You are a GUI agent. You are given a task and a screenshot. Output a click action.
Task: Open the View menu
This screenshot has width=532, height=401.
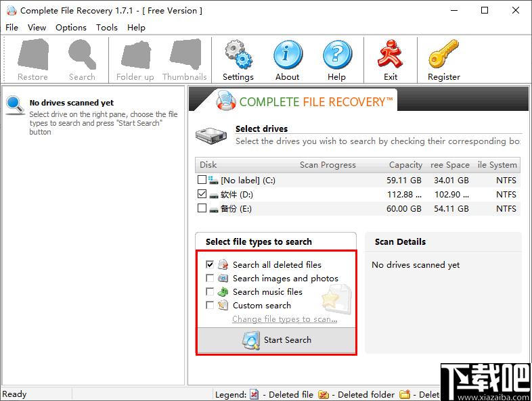pyautogui.click(x=37, y=28)
